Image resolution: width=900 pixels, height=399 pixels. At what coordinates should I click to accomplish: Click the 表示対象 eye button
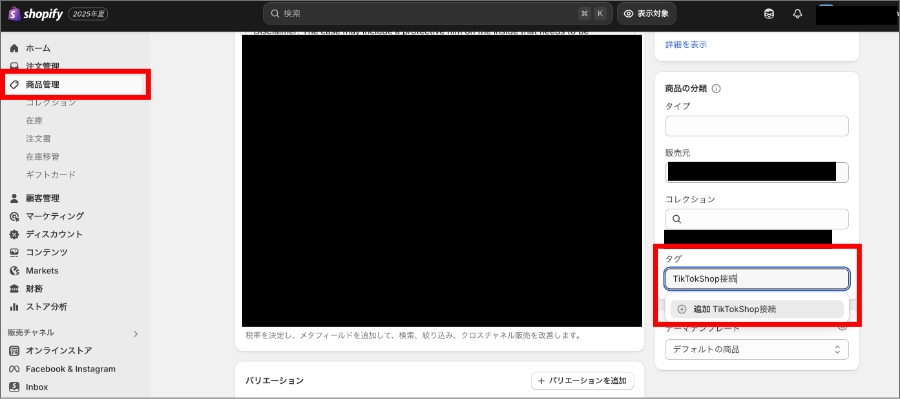pos(647,14)
